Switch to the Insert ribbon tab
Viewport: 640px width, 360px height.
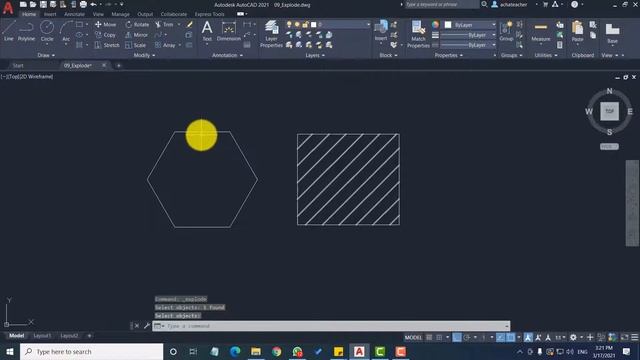coord(50,14)
